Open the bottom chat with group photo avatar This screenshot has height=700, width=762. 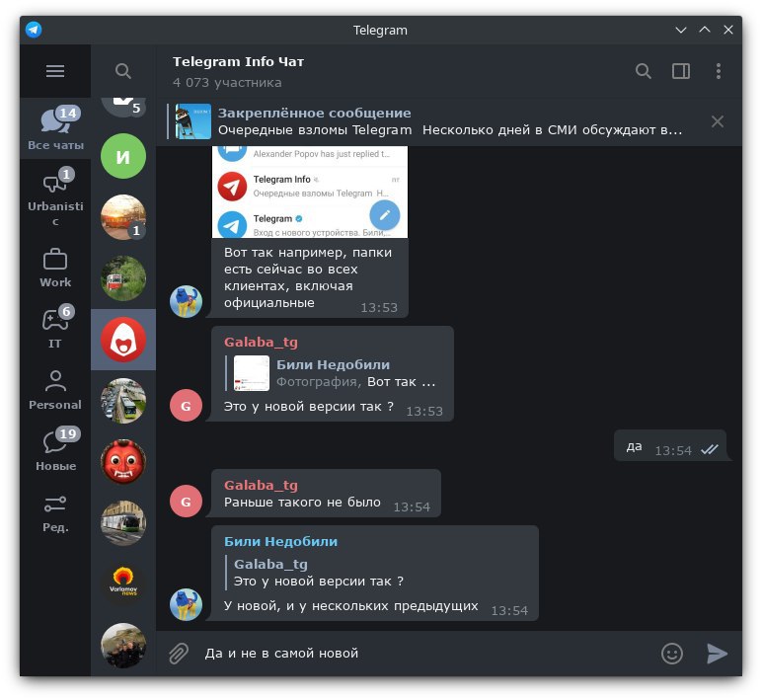click(x=123, y=646)
